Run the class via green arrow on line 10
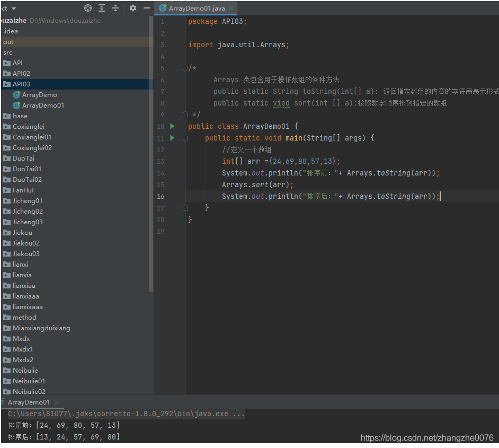The image size is (499, 448). (x=171, y=126)
